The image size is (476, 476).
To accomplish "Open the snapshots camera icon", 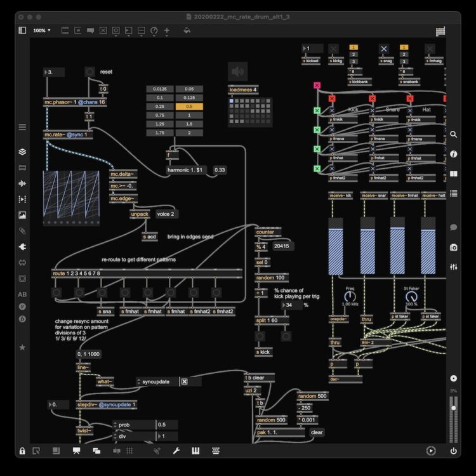I will click(453, 247).
